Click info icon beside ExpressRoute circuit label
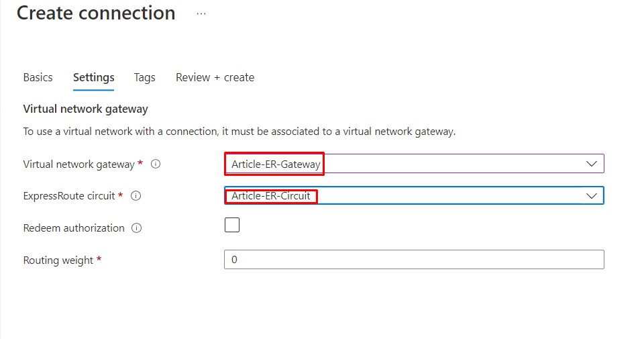This screenshot has height=339, width=644. click(136, 196)
